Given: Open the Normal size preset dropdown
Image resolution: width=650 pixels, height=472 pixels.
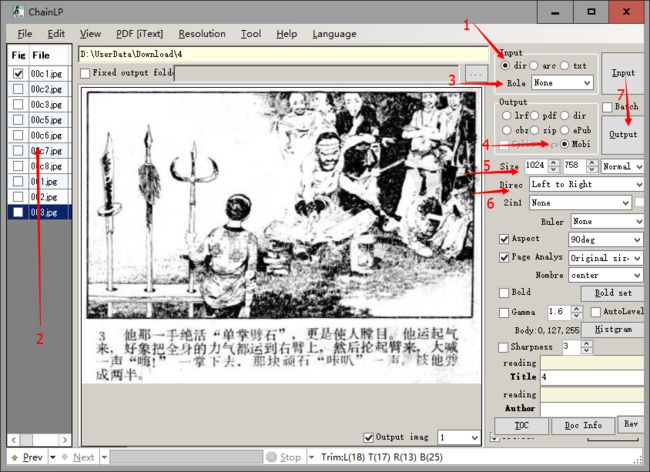Looking at the screenshot, I should [622, 167].
